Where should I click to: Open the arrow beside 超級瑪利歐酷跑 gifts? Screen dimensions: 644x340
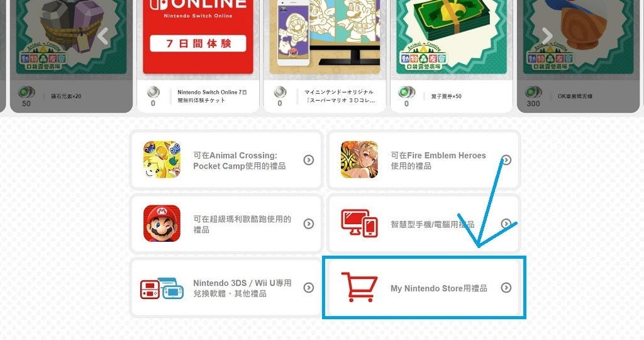pos(308,224)
